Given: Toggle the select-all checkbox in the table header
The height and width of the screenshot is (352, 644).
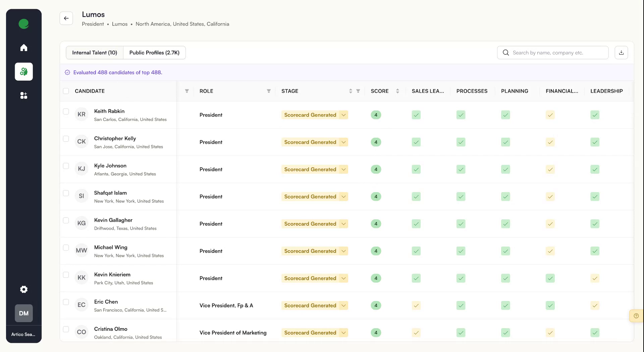Looking at the screenshot, I should pyautogui.click(x=66, y=91).
